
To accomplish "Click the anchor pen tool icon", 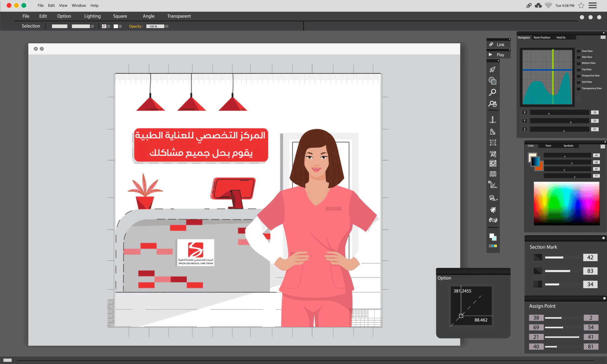I will click(x=492, y=120).
